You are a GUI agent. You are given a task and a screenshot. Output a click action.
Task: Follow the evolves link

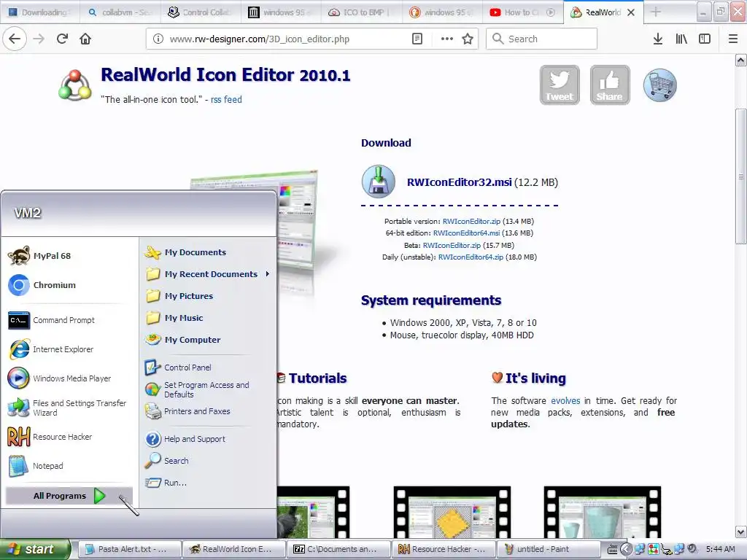tap(565, 401)
